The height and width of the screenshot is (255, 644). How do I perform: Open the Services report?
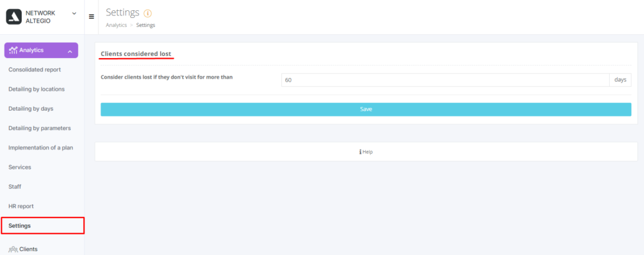coord(20,167)
